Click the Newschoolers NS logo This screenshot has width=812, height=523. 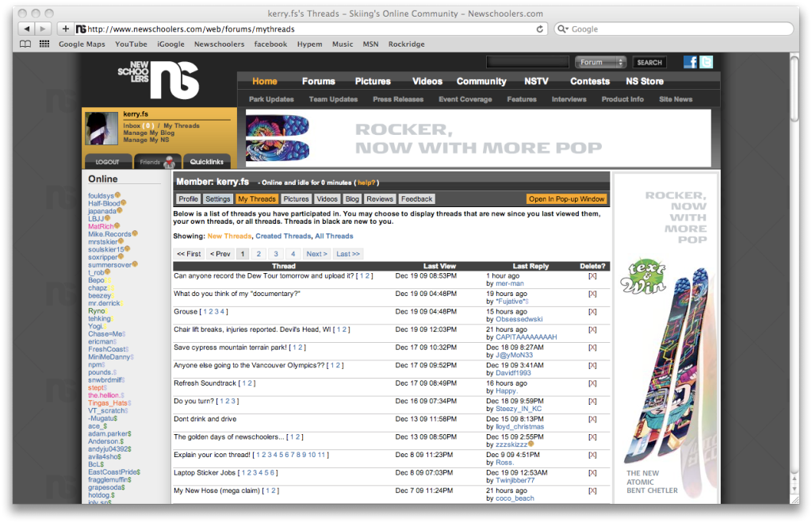point(163,79)
